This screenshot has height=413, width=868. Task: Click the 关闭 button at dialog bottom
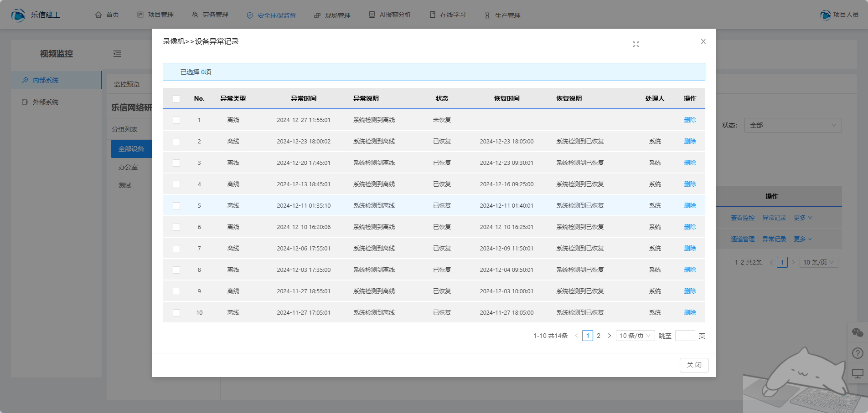click(694, 365)
